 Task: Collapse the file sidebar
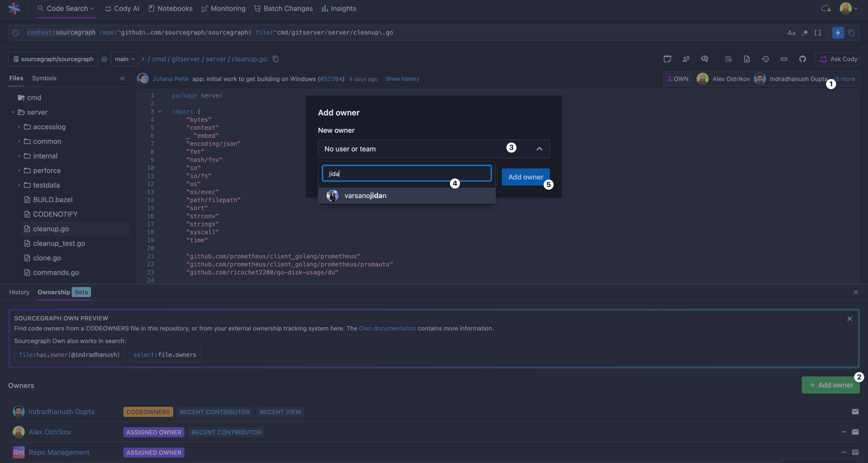point(123,78)
